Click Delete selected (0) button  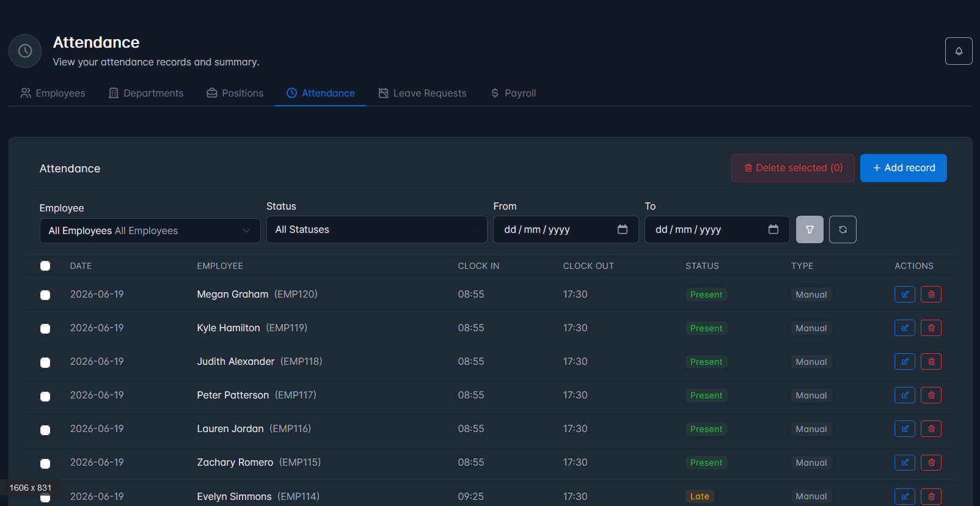point(793,168)
